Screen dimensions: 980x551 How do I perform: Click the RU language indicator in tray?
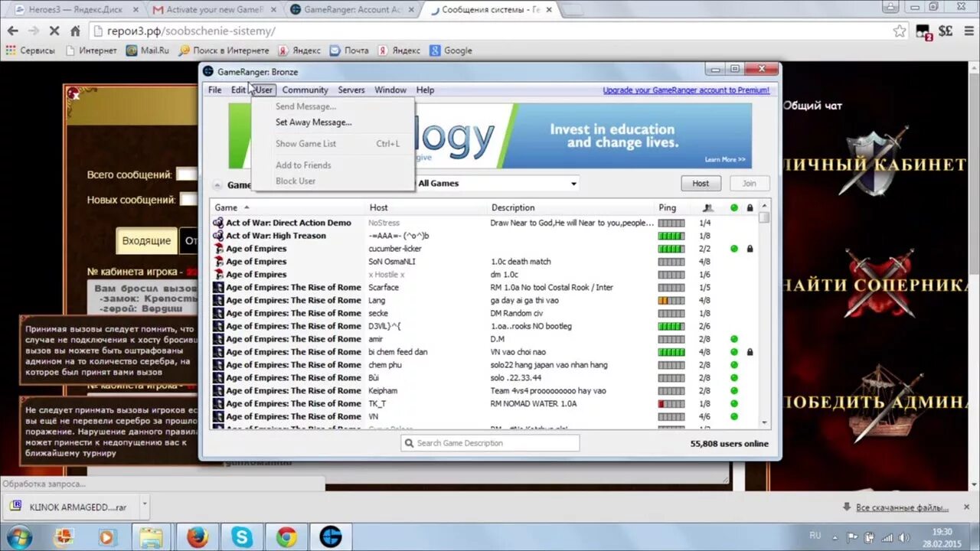point(815,536)
